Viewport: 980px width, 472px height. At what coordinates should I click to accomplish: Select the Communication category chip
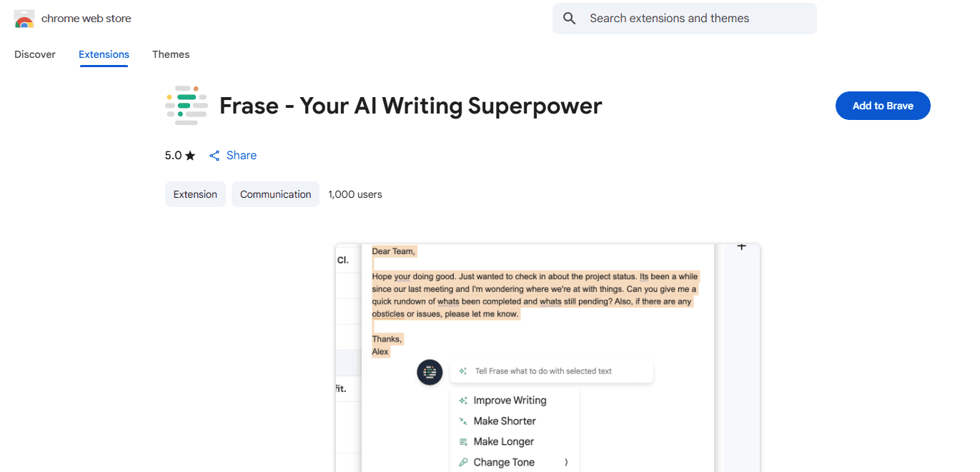click(276, 194)
